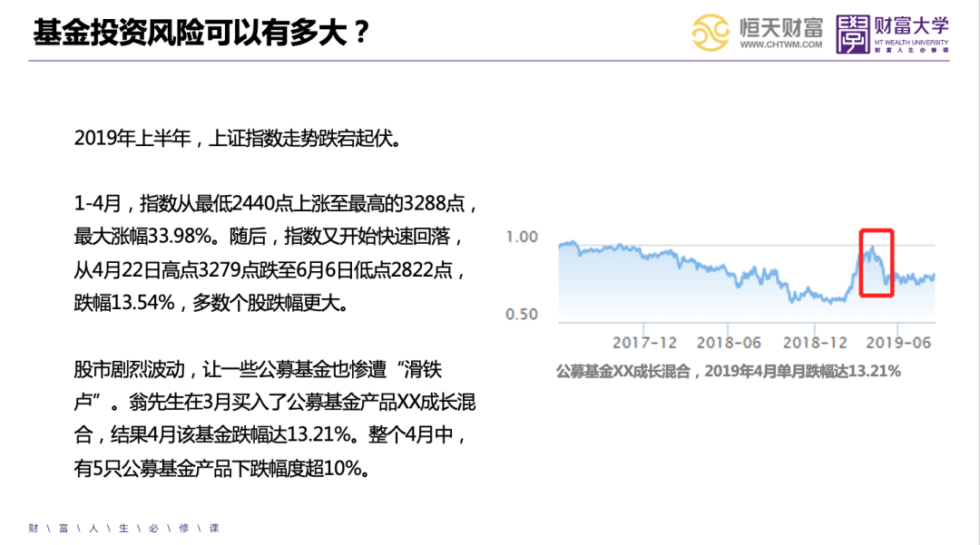Click the 2018-06 axis label
Viewport: 980px width, 545px height.
[730, 341]
